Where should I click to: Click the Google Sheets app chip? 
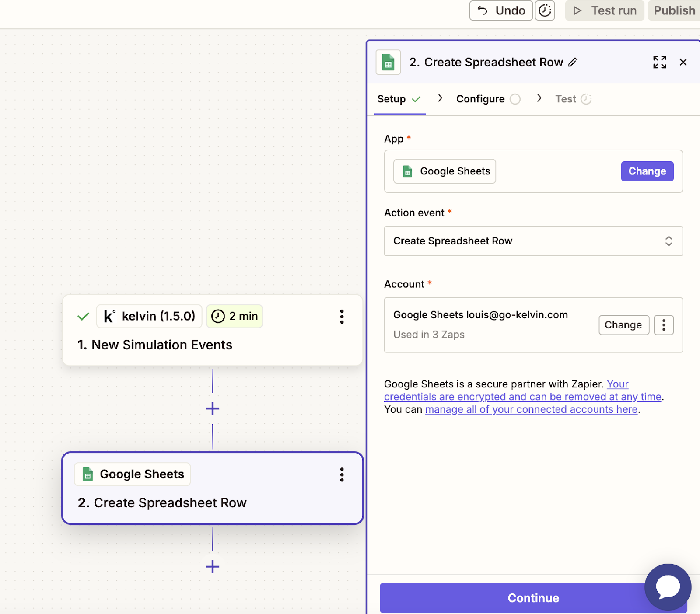click(x=444, y=171)
